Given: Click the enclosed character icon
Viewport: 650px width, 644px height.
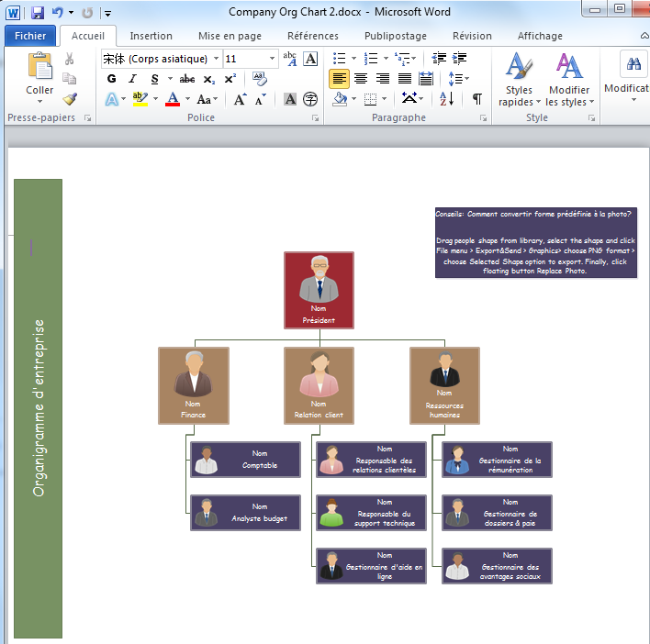Looking at the screenshot, I should click(310, 99).
